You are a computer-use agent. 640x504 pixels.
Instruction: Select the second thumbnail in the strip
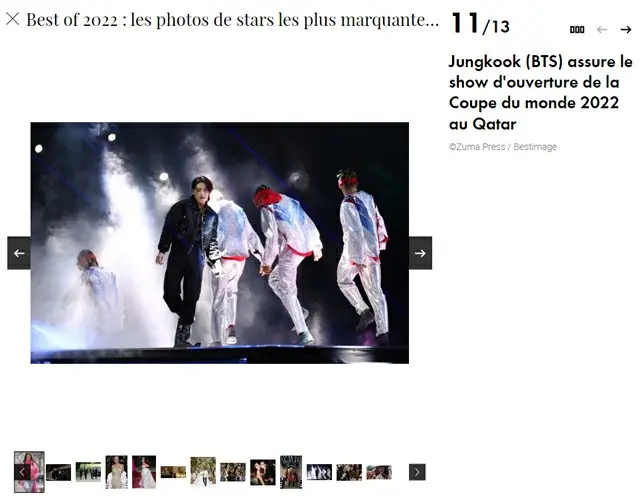(58, 472)
